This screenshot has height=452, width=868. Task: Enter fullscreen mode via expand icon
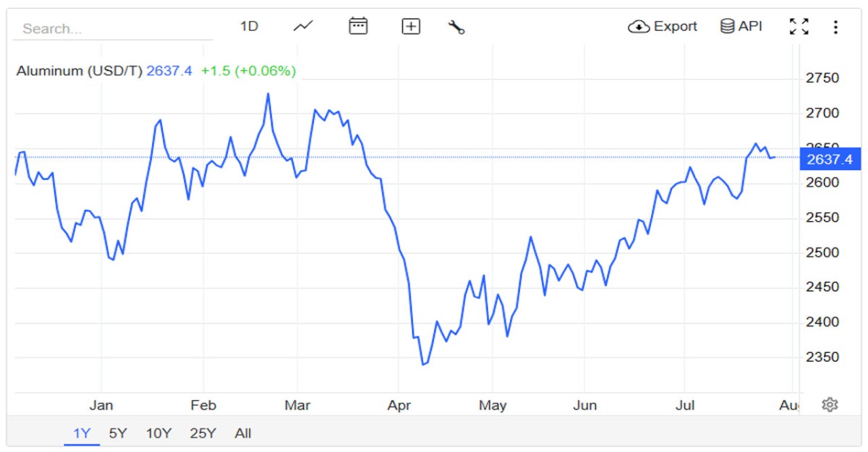800,26
